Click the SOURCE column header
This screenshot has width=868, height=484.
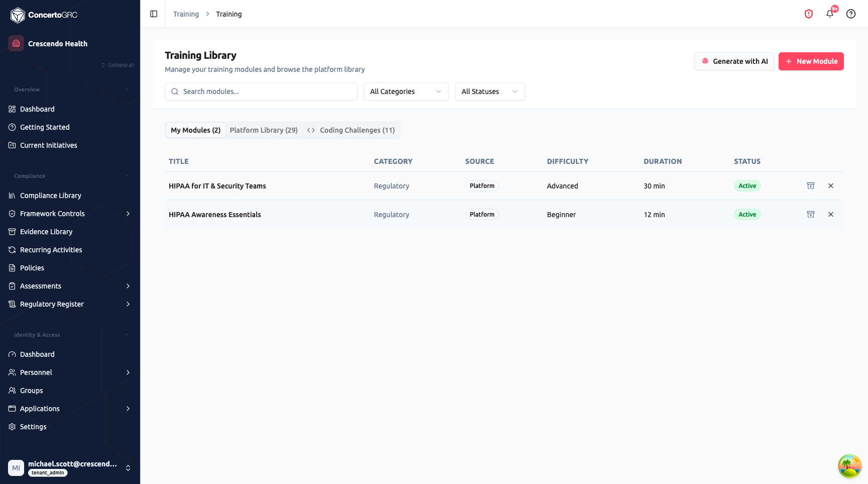click(x=480, y=161)
